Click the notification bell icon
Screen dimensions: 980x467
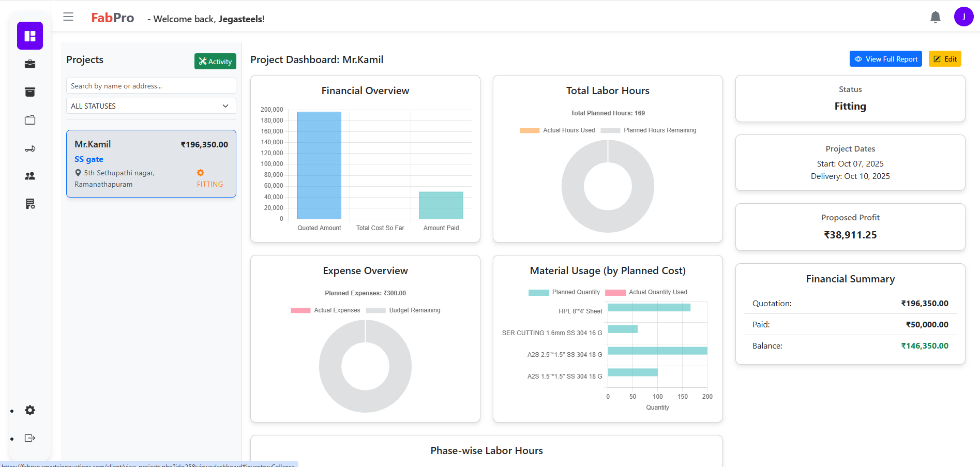pos(935,17)
